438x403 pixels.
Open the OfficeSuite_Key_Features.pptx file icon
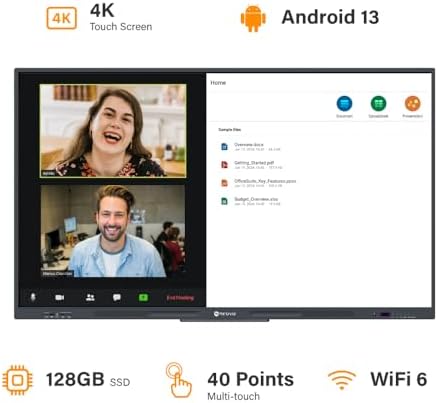[224, 183]
